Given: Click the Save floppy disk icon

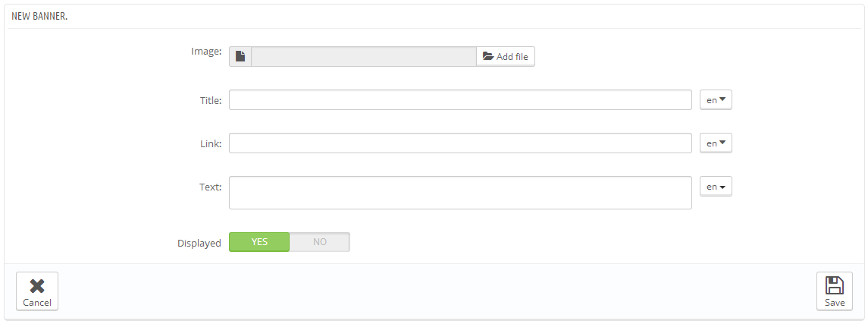Looking at the screenshot, I should click(x=834, y=286).
